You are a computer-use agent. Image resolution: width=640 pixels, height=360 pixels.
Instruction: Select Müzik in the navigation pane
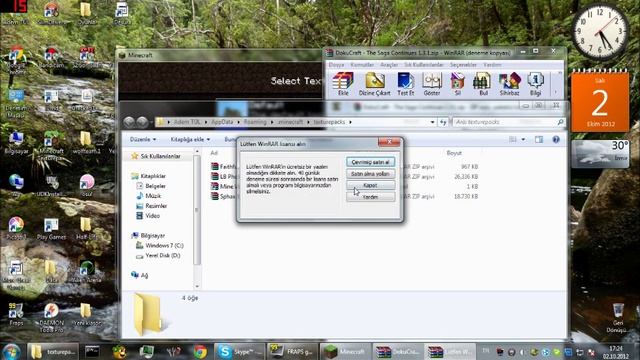pos(149,196)
